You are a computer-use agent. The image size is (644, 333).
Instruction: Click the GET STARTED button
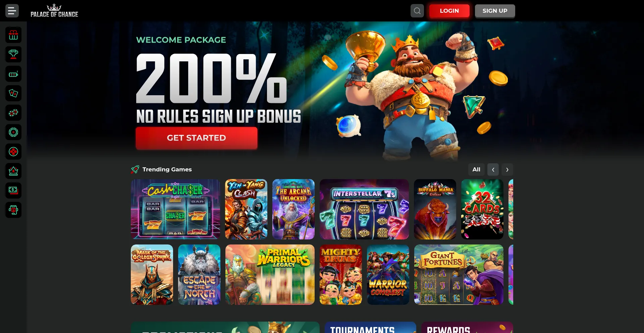click(197, 138)
